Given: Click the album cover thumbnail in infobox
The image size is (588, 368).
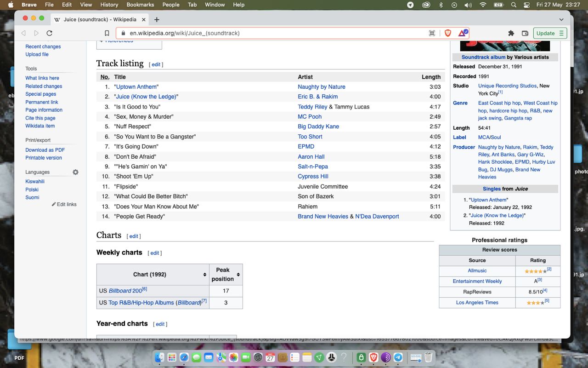Looking at the screenshot, I should click(505, 46).
